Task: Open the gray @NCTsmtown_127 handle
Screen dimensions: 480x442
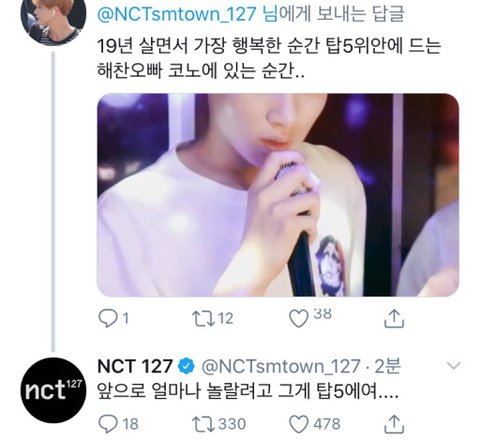Action: [281, 366]
